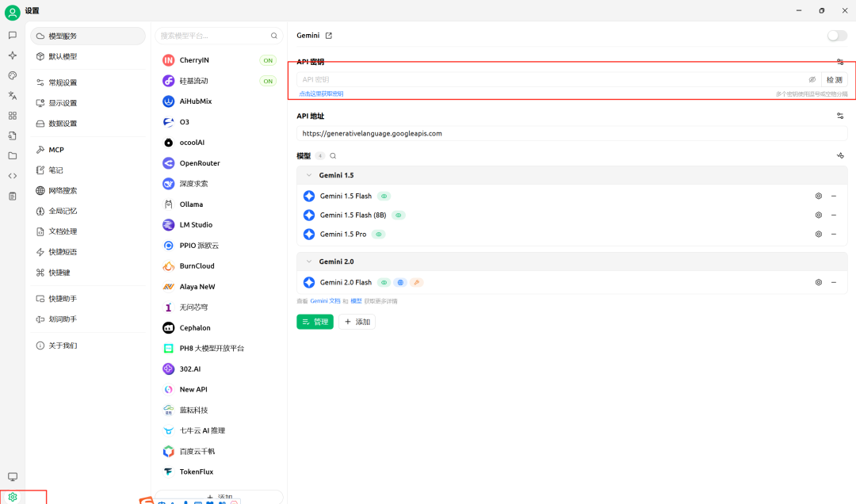Screen dimensions: 856x504
Task: Open settings for Gemini 2.0 Flash
Action: [818, 282]
